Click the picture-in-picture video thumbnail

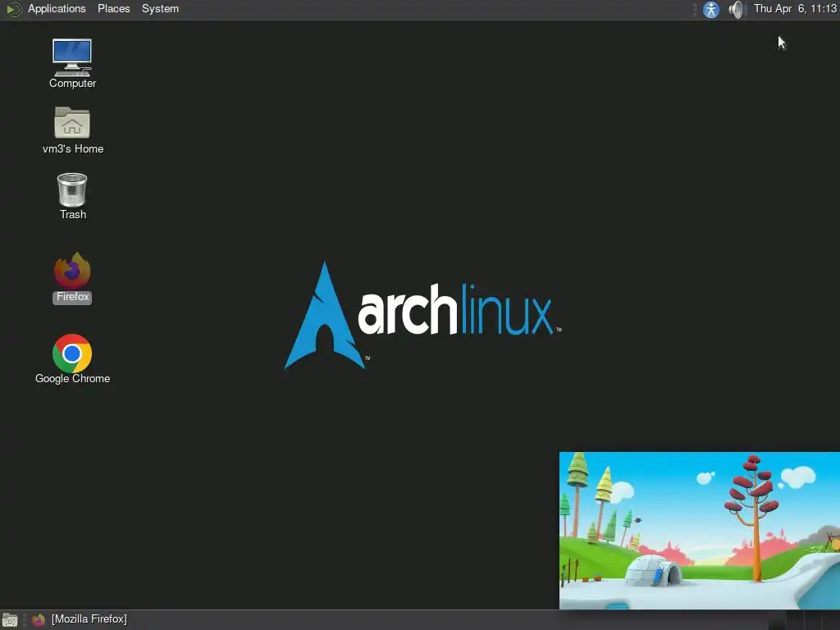[x=700, y=531]
